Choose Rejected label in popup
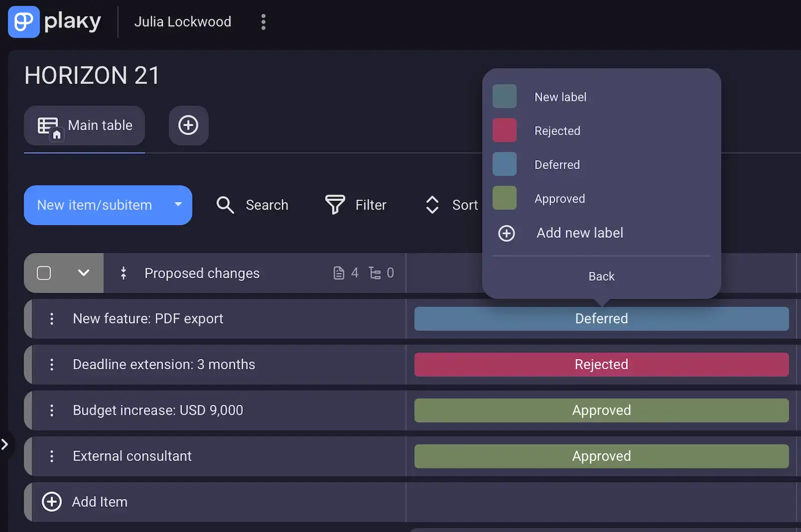The image size is (801, 532). tap(557, 131)
